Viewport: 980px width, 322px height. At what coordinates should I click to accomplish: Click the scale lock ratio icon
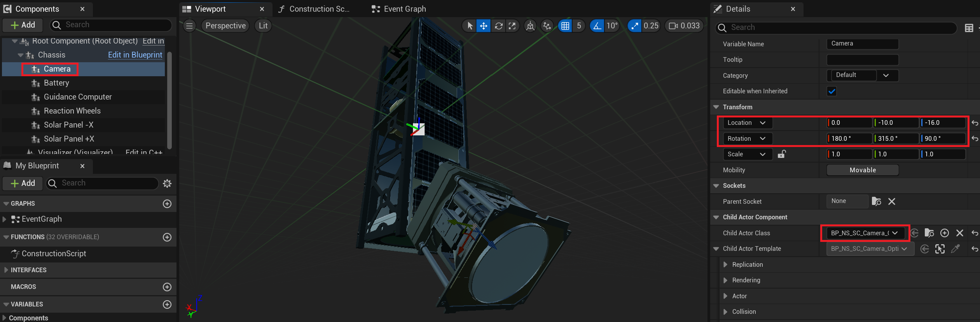pyautogui.click(x=781, y=154)
